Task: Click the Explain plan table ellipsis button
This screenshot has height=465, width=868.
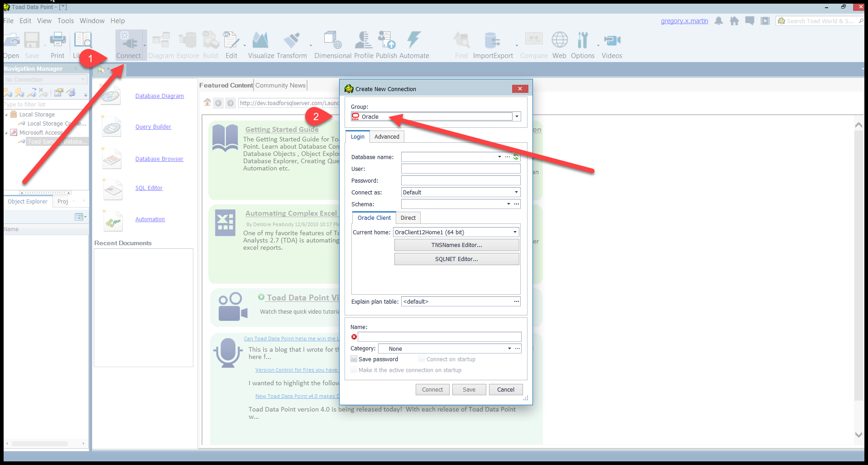Action: (517, 301)
